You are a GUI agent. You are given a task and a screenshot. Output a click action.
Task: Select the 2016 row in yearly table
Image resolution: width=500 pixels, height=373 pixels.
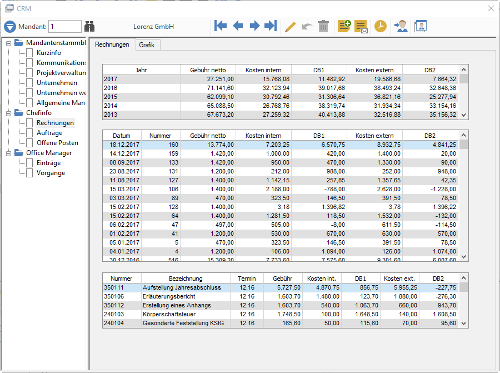point(281,88)
